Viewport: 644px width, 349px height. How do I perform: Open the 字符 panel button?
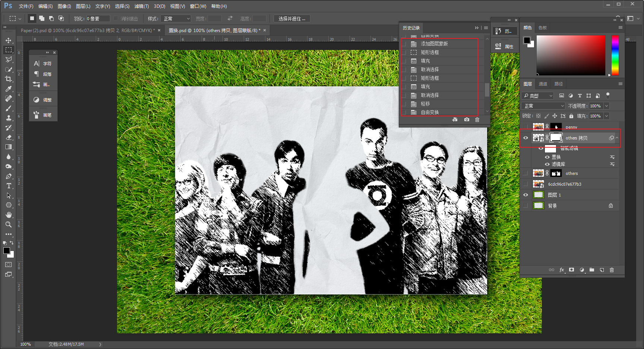click(43, 64)
